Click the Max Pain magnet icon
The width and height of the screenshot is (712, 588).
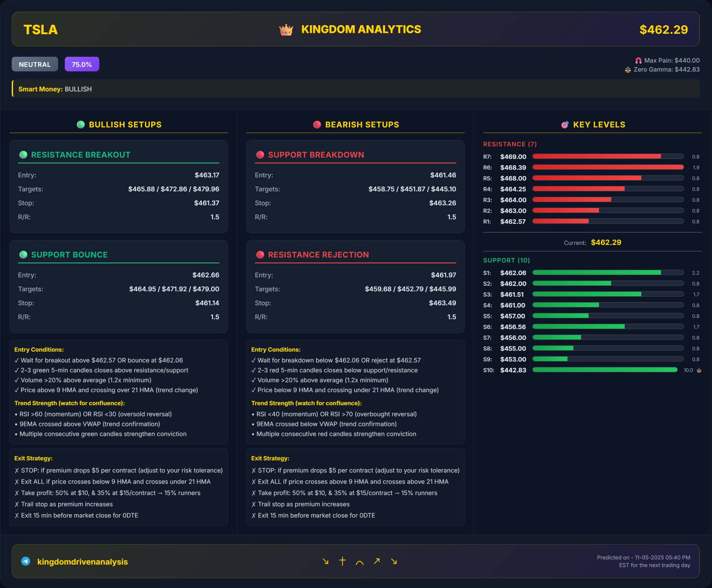click(x=638, y=60)
